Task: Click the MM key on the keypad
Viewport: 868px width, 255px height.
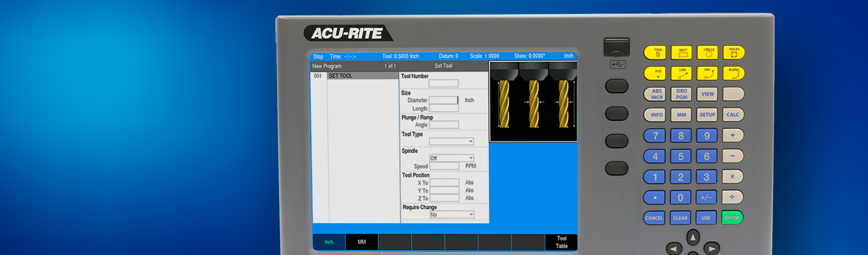Action: coord(681,115)
